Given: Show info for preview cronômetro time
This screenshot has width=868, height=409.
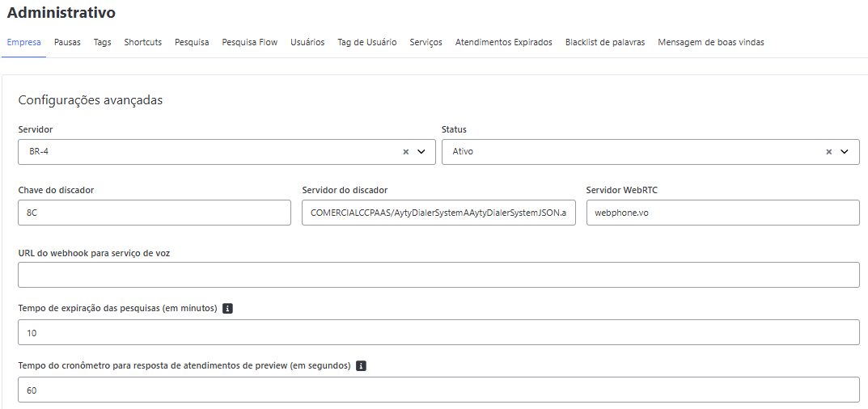Looking at the screenshot, I should (x=361, y=366).
